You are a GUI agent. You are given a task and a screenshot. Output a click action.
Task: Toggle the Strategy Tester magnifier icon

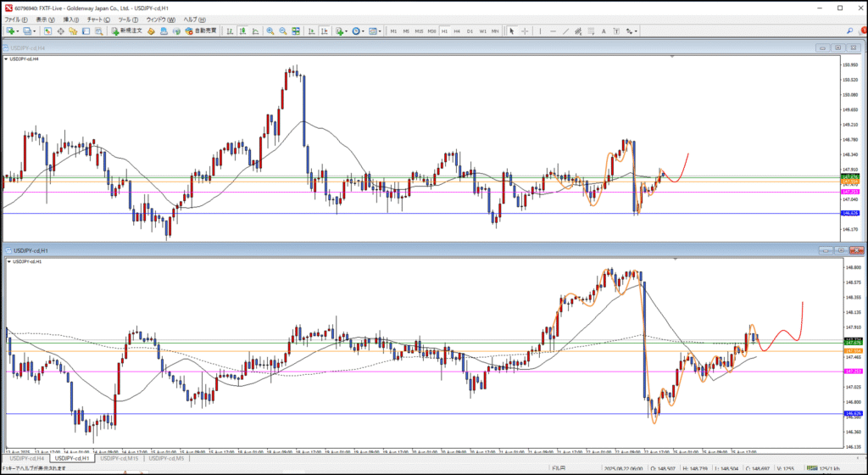click(x=98, y=31)
